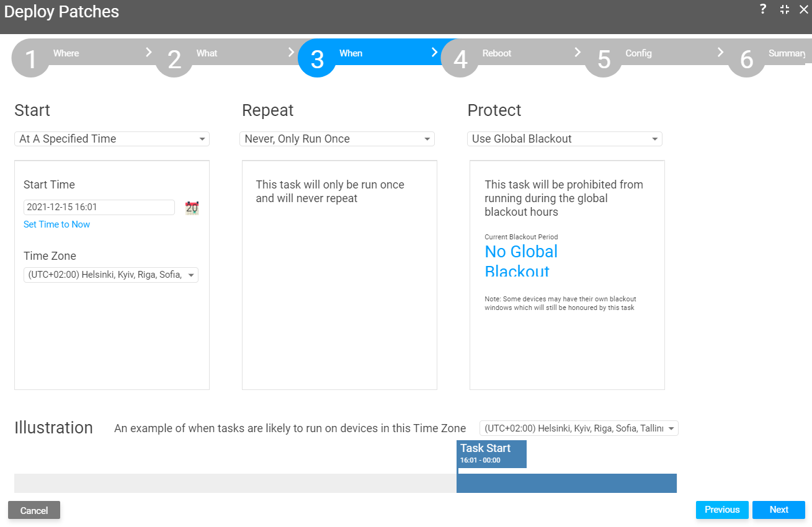Jump to step 2 What circle
The height and width of the screenshot is (527, 812).
click(174, 58)
